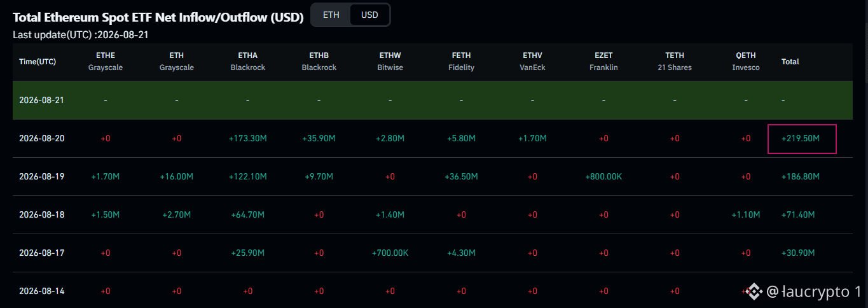Click the +1.10M QETH value

point(746,214)
